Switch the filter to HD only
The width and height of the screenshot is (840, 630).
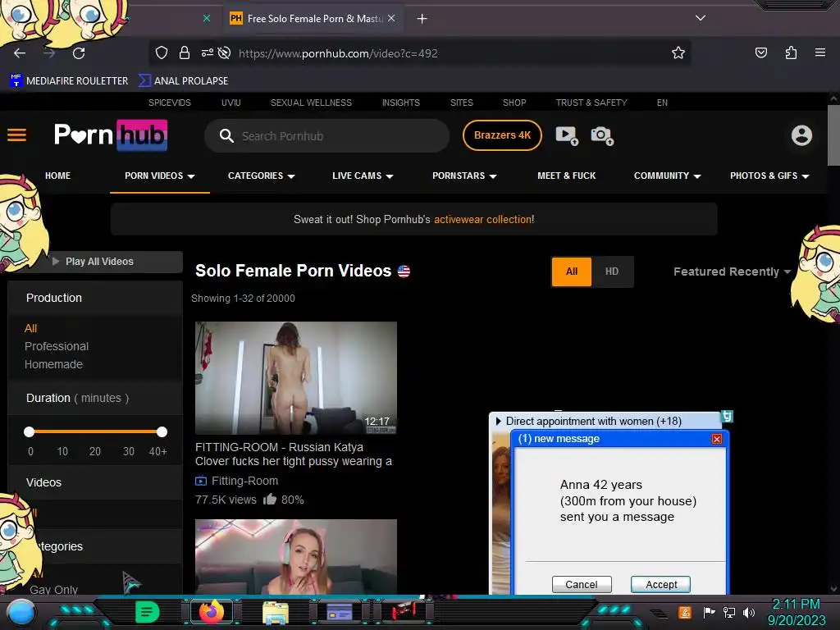click(612, 272)
